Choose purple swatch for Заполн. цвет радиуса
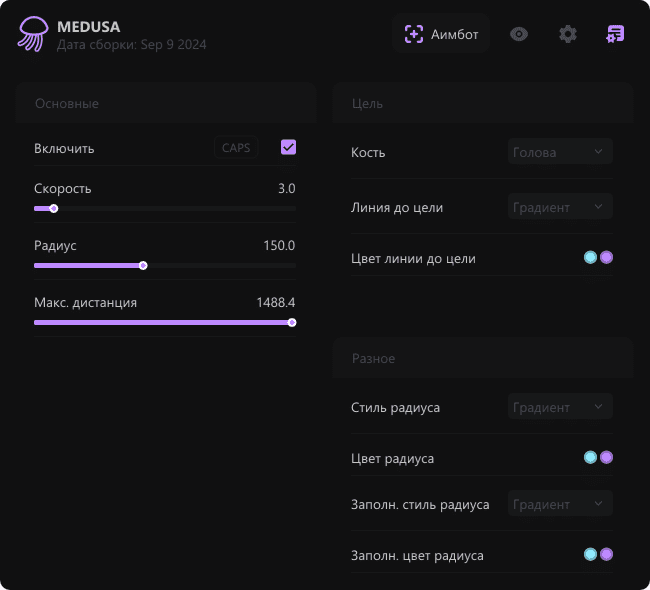This screenshot has width=650, height=590. 606,554
